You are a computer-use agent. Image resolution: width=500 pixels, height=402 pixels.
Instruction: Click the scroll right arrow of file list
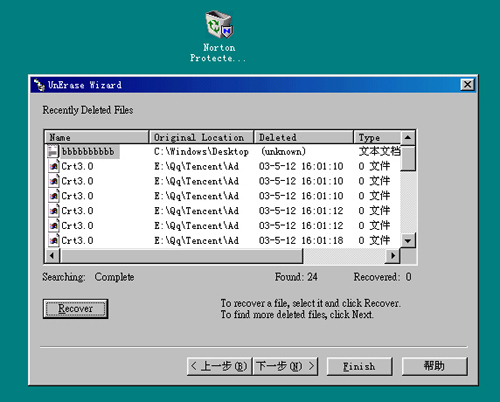point(393,256)
